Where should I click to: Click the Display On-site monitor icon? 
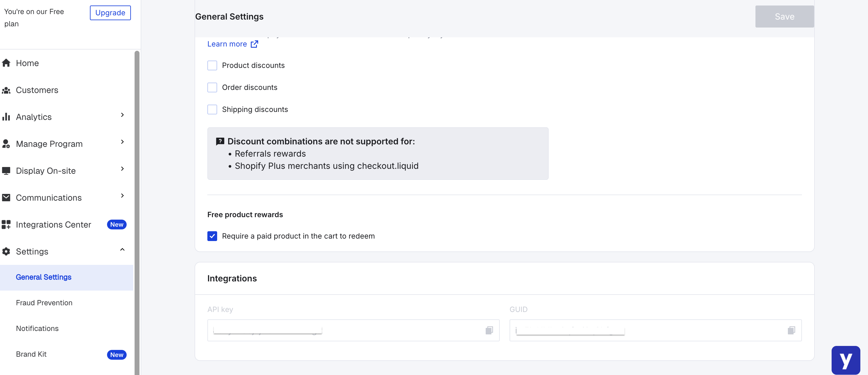[6, 171]
